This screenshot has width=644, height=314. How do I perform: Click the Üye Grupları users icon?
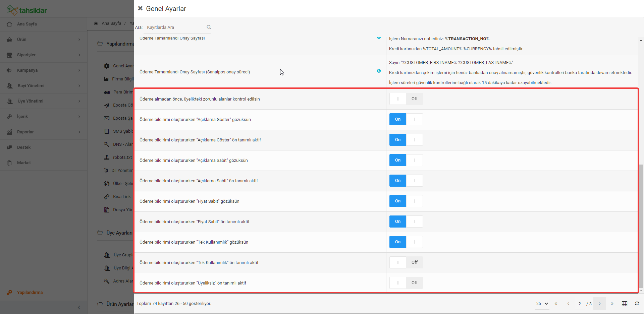point(107,255)
